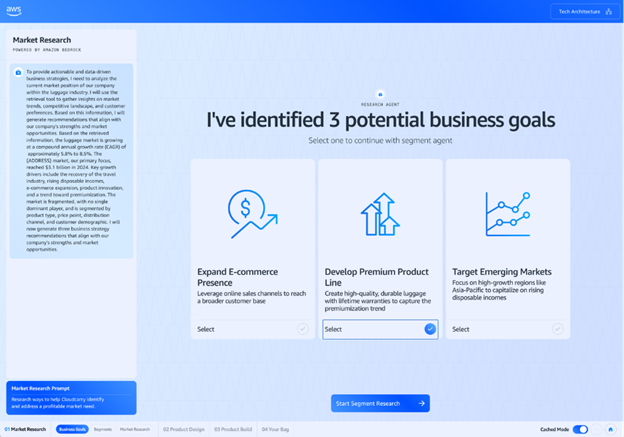Go to the 04 Your Bag step

275,429
